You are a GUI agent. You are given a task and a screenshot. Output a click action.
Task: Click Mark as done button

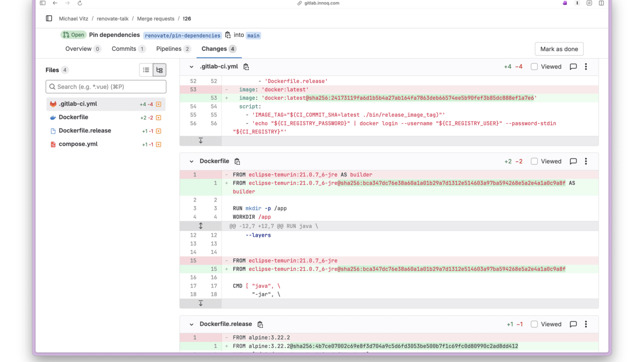[559, 49]
